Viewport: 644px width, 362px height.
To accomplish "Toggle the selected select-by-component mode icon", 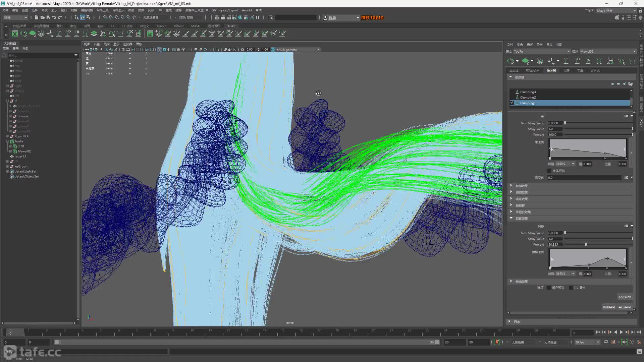I will pyautogui.click(x=82, y=17).
